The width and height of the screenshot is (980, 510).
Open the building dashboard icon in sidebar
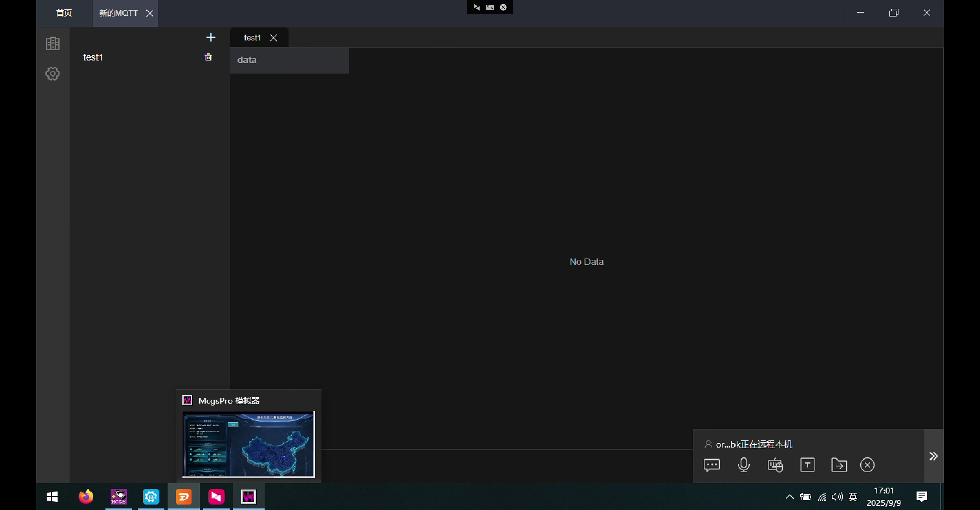click(x=53, y=44)
